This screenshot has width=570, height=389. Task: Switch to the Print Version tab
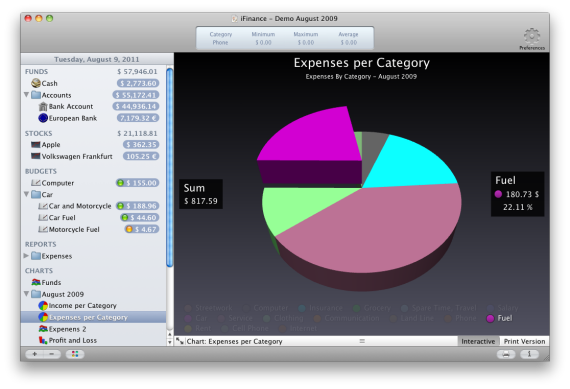pyautogui.click(x=524, y=341)
